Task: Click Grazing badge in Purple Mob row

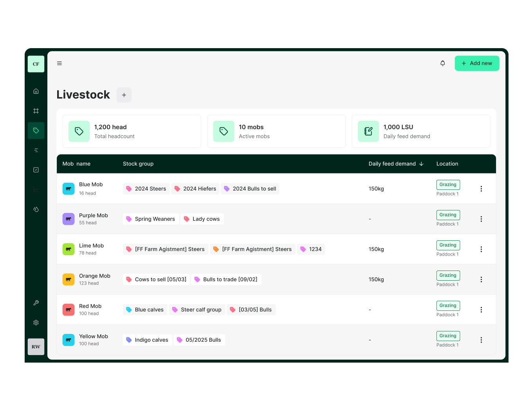Action: [448, 215]
